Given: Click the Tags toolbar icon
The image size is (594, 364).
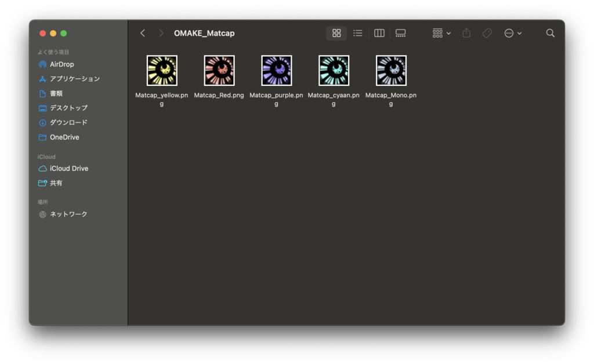Looking at the screenshot, I should [487, 33].
